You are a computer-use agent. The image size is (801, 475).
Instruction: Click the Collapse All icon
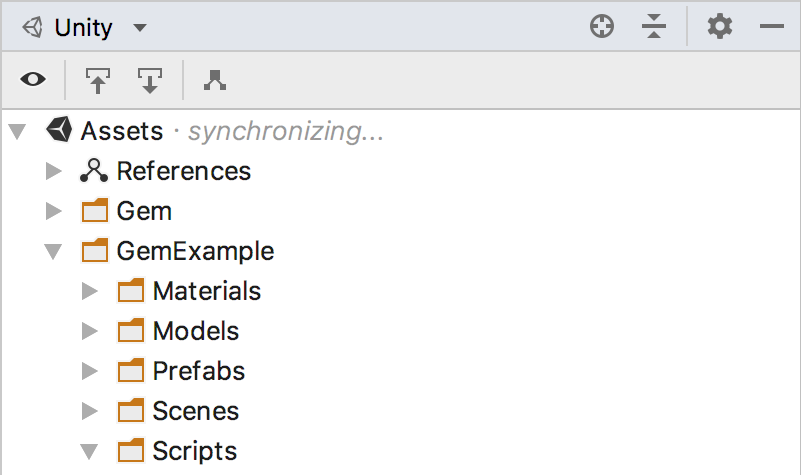[x=654, y=26]
